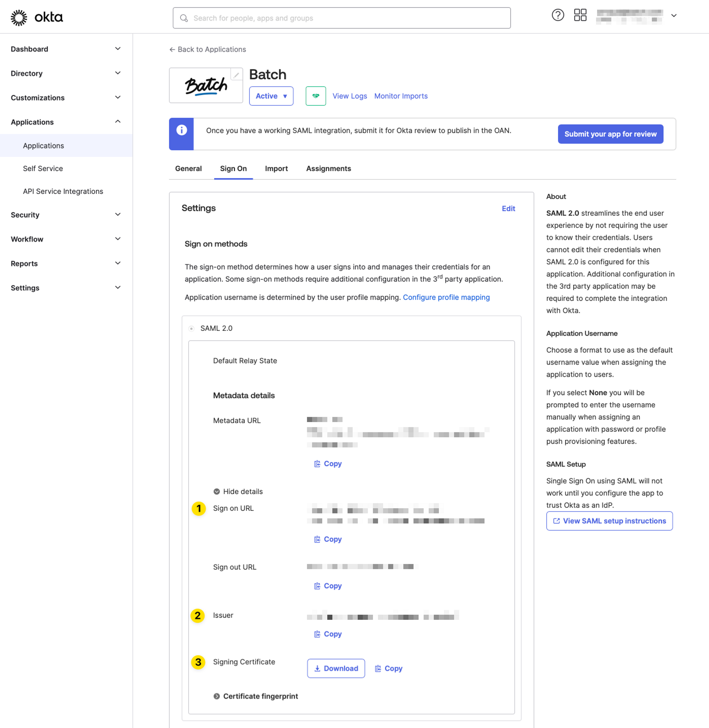Open the help question mark icon

557,15
